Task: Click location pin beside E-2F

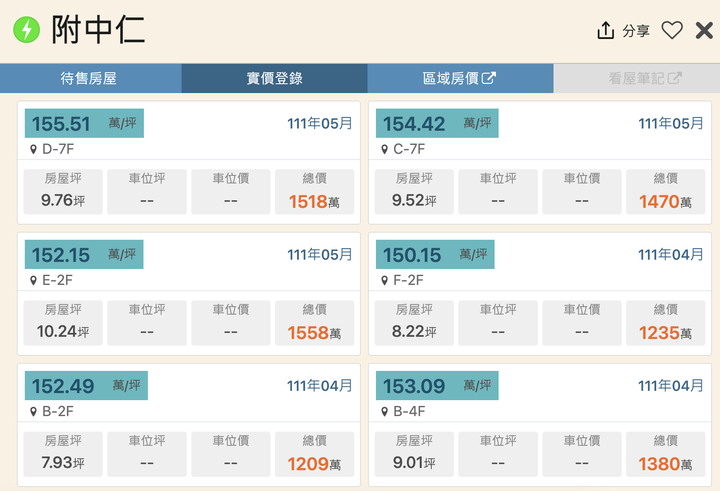Action: (x=33, y=280)
